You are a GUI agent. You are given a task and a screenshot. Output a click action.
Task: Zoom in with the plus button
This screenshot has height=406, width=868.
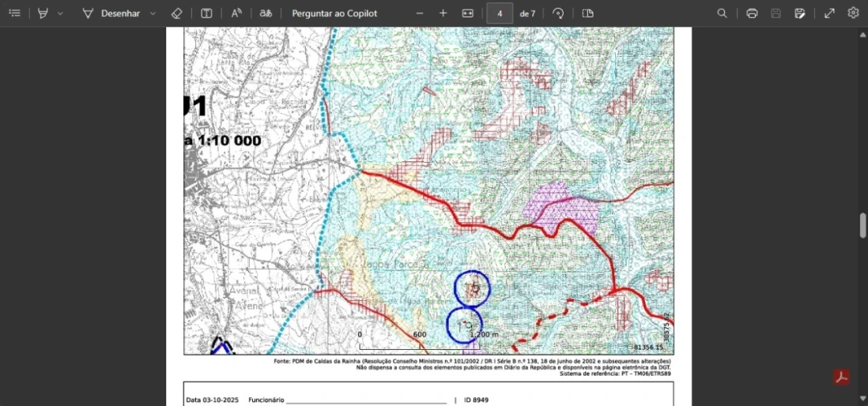(x=443, y=14)
